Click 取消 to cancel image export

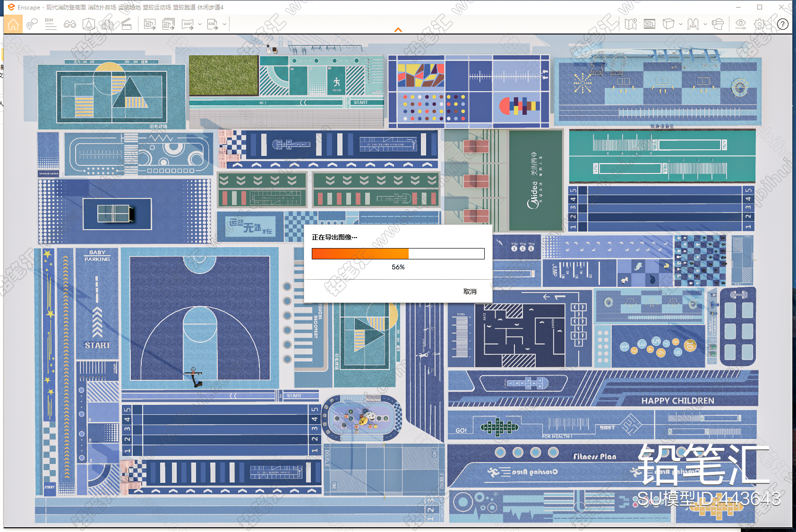tap(470, 292)
